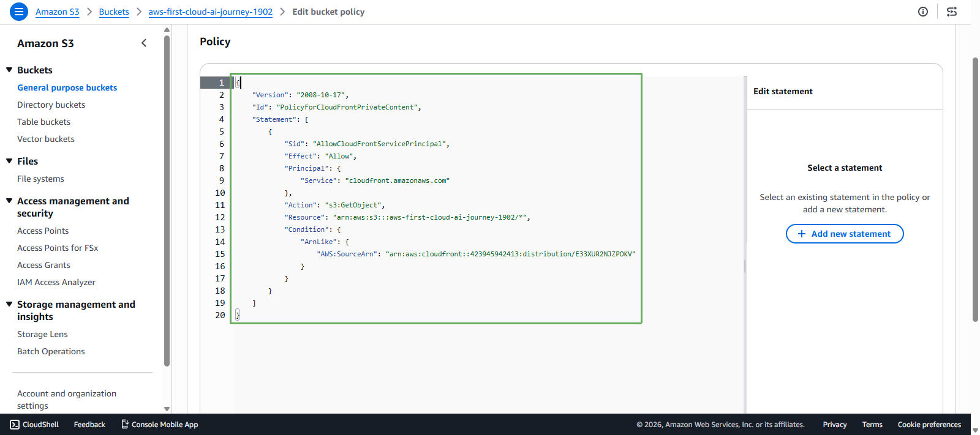980x435 pixels.
Task: Open the info panel icon
Action: [x=923, y=12]
